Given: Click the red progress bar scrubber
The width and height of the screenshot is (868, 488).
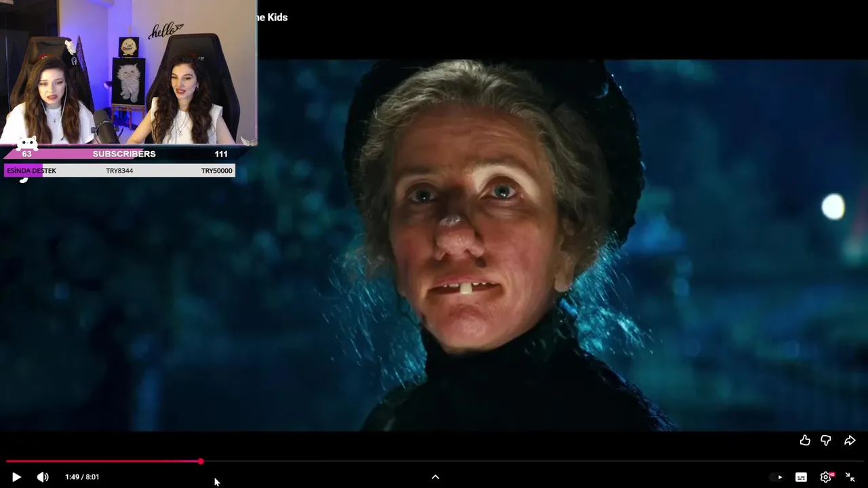Looking at the screenshot, I should coord(201,462).
